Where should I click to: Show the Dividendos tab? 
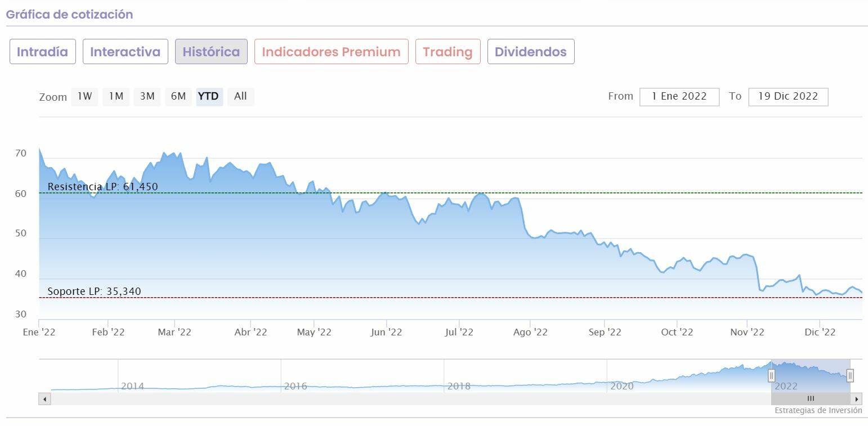pyautogui.click(x=530, y=52)
